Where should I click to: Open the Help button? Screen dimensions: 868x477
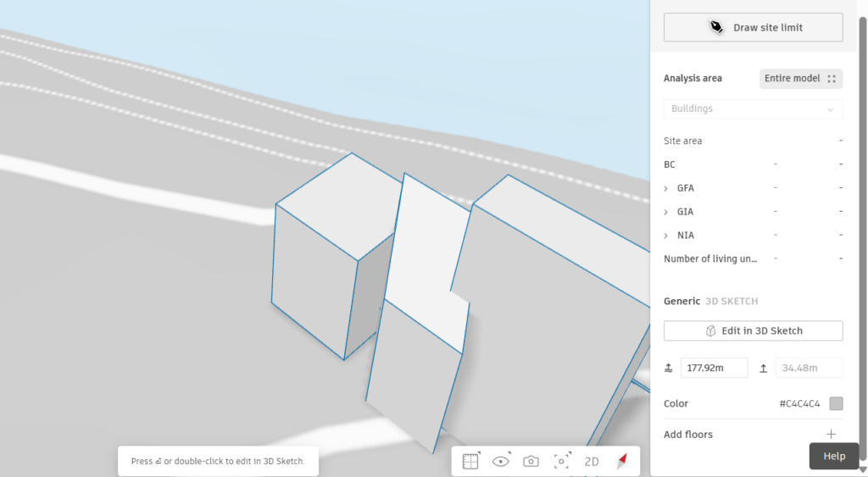click(834, 456)
